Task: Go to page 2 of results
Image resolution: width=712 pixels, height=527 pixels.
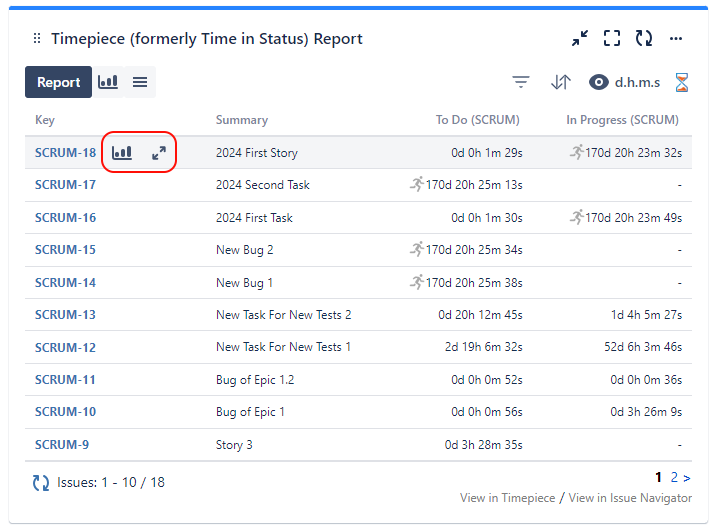Action: [x=675, y=477]
